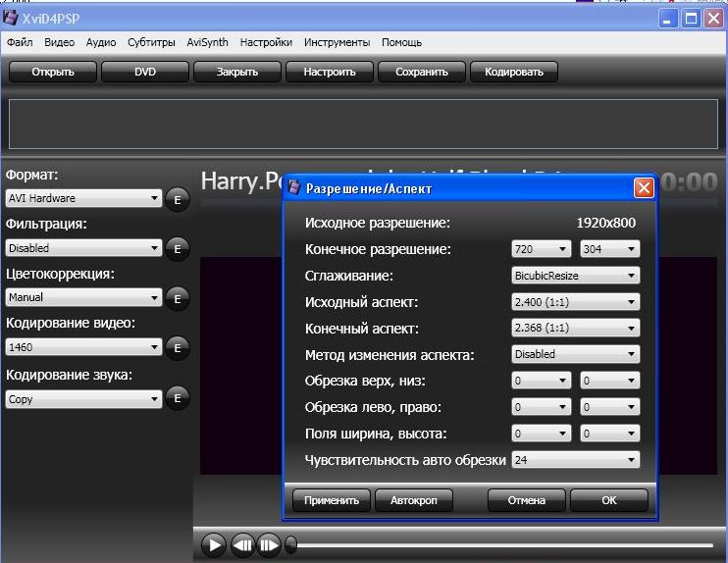Click the Кодировать toolbar button
728x563 pixels.
tap(514, 72)
